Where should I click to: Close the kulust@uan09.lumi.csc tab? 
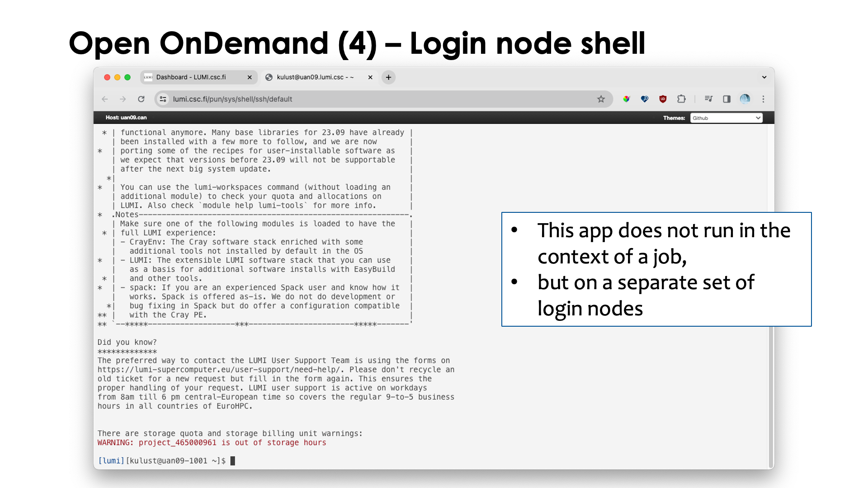(370, 77)
